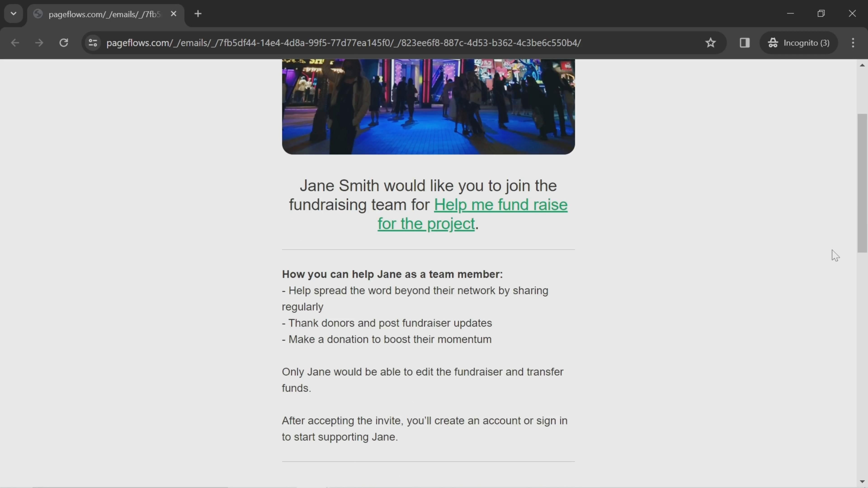Toggle the browser side panel
Viewport: 868px width, 488px height.
[744, 43]
